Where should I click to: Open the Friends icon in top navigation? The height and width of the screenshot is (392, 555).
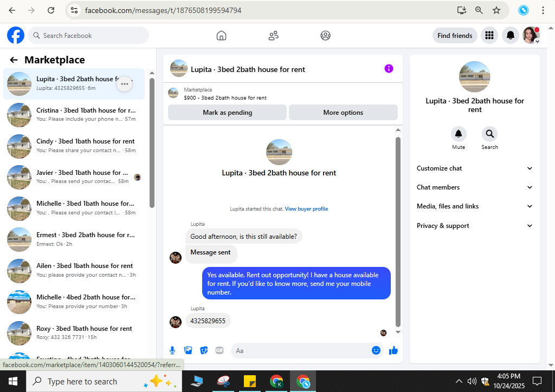(273, 35)
